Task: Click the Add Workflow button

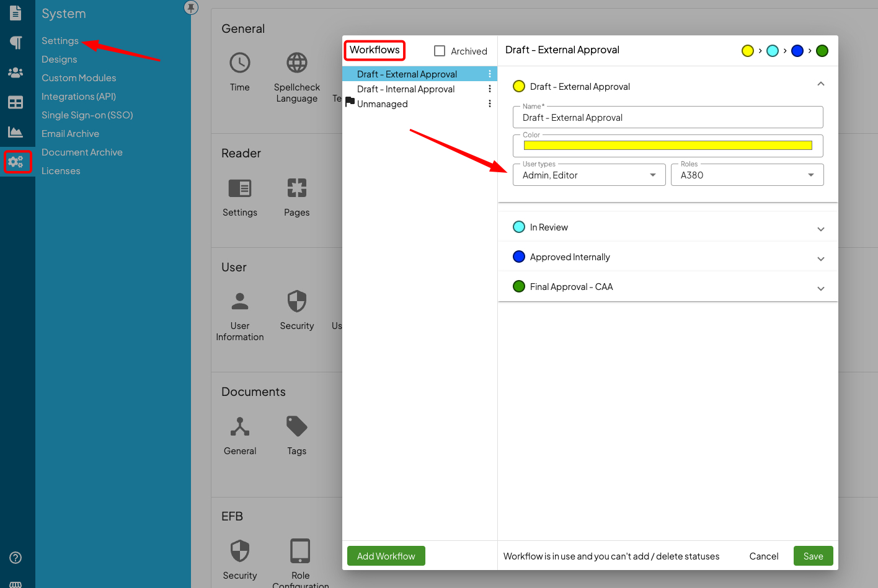Action: [386, 556]
